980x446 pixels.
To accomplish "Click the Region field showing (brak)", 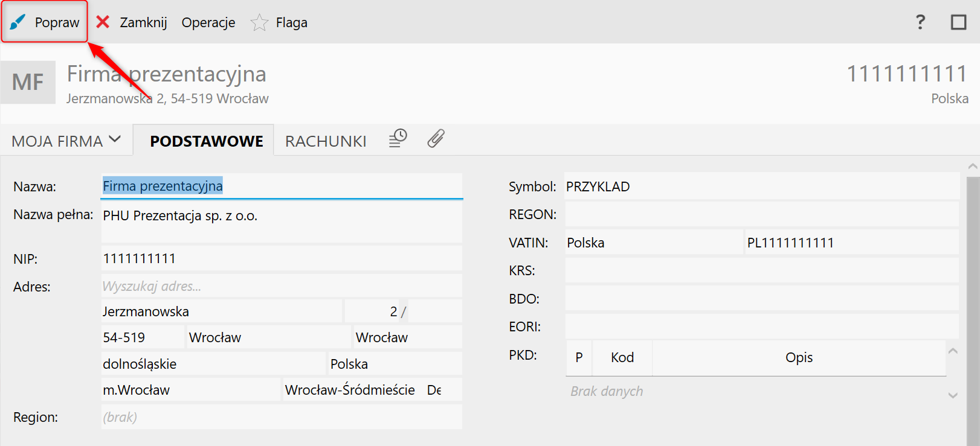I will (282, 417).
